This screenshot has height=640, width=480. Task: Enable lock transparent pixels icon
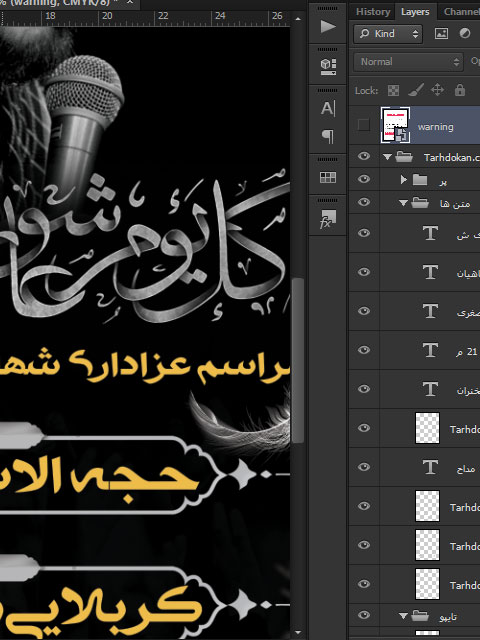pos(393,90)
